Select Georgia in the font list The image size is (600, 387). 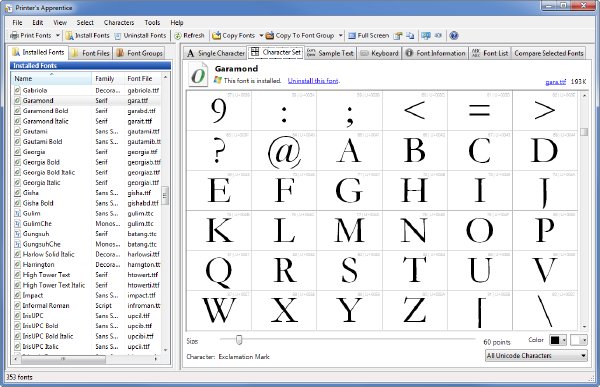pyautogui.click(x=86, y=152)
